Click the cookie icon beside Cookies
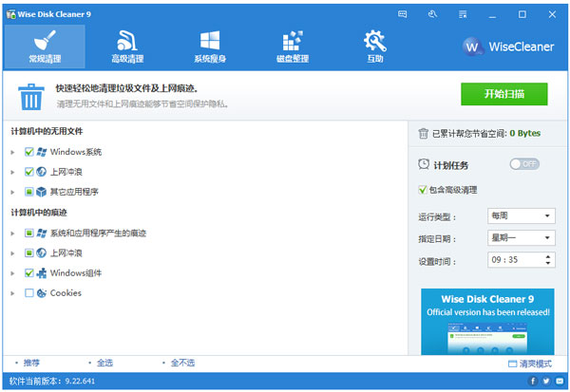Viewport: 570px width, 392px height. click(x=42, y=293)
